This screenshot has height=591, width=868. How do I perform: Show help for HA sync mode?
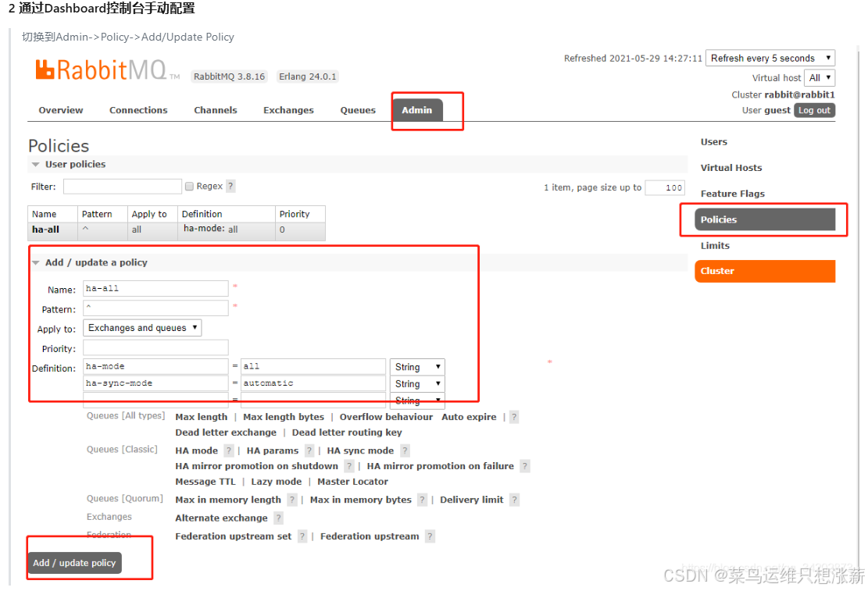pyautogui.click(x=405, y=451)
